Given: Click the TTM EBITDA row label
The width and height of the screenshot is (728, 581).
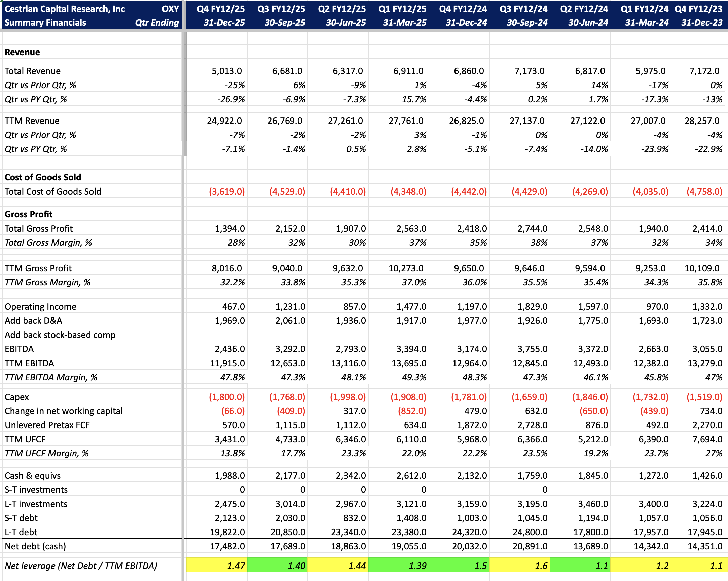Looking at the screenshot, I should click(x=29, y=363).
